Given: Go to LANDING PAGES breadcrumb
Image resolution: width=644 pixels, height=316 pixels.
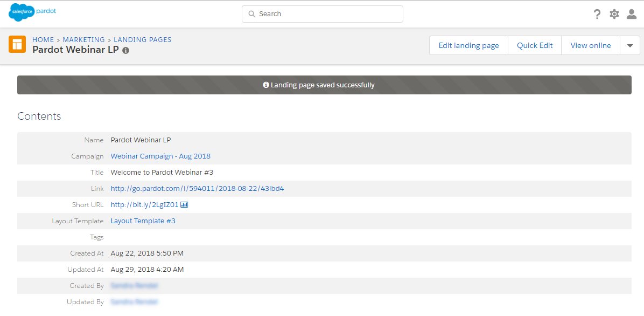Looking at the screenshot, I should point(143,40).
